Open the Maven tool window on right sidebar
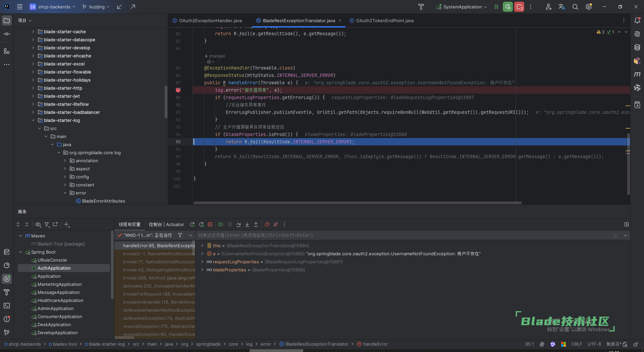This screenshot has width=644, height=352. 637,74
